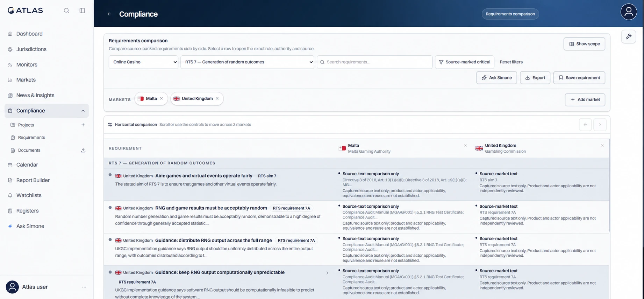Screen dimensions: 644x299
Task: Upload a document via the upload icon
Action: click(x=83, y=150)
